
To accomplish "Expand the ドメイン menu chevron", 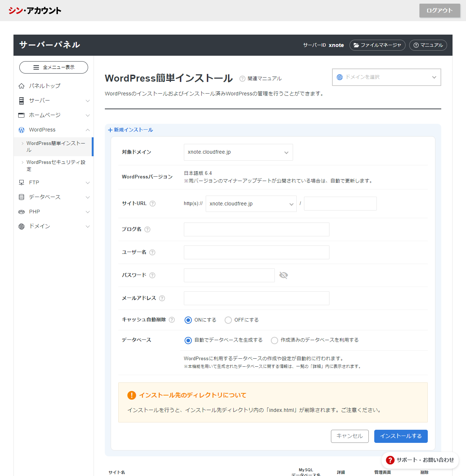I will [x=88, y=227].
